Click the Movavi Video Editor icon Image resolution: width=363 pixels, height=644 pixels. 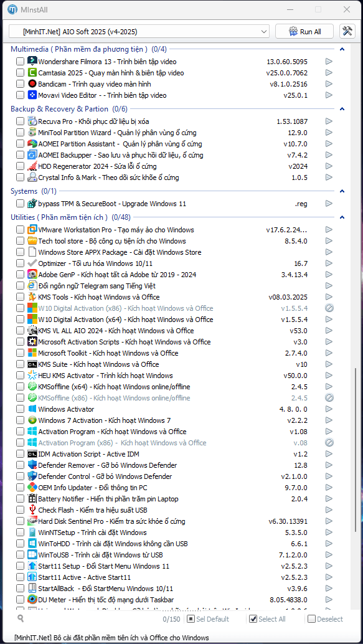[32, 95]
